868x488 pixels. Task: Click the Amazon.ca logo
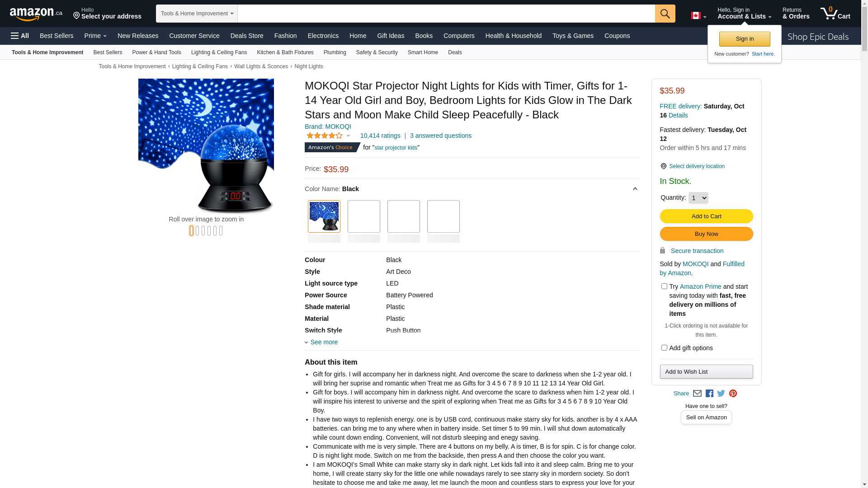click(x=36, y=14)
